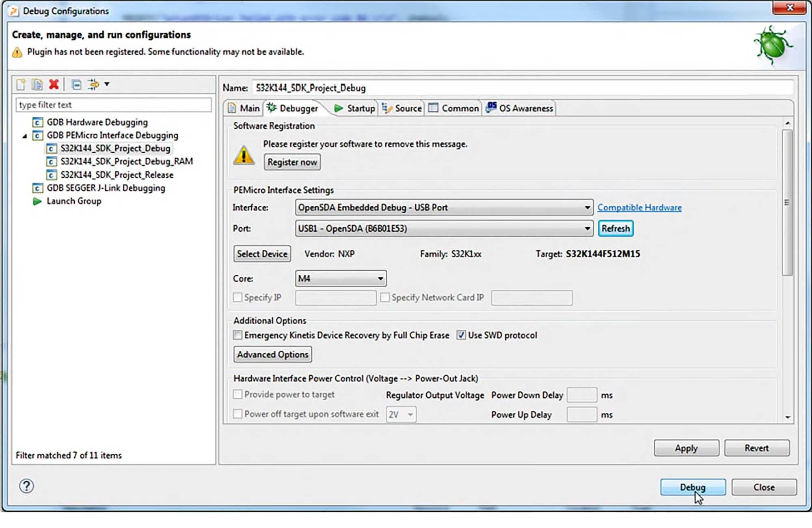Select S32K144_SDK_Project_Debug_RAM configuration
The height and width of the screenshot is (528, 812).
[x=127, y=162]
